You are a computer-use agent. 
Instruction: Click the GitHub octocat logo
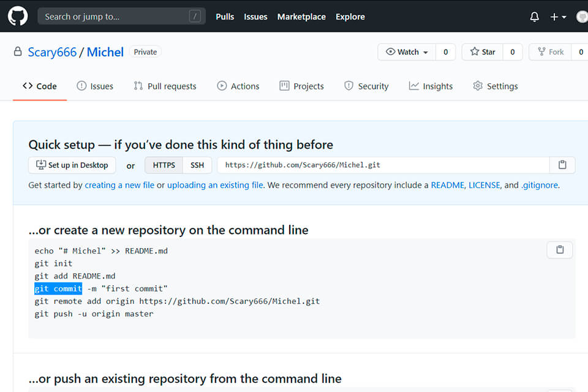(17, 16)
